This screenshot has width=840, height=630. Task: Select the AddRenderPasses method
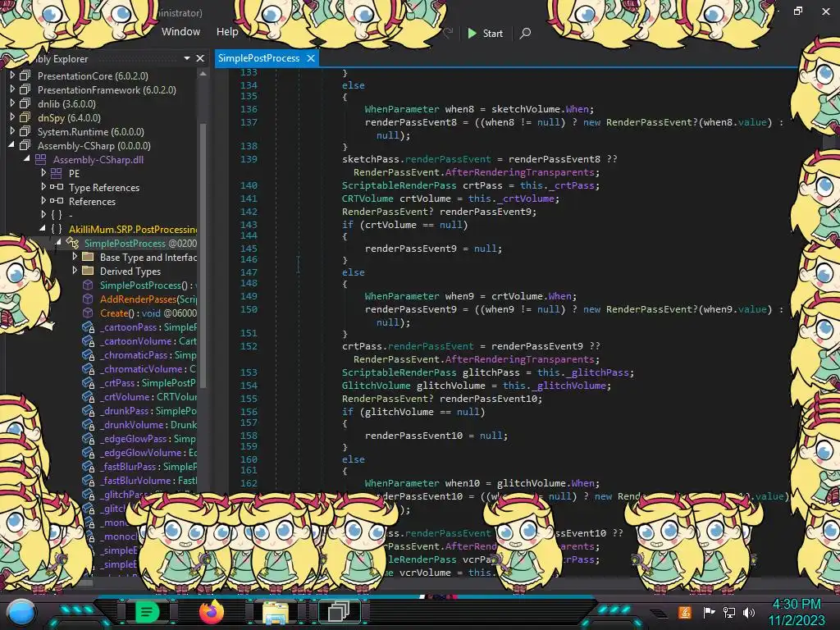(148, 299)
